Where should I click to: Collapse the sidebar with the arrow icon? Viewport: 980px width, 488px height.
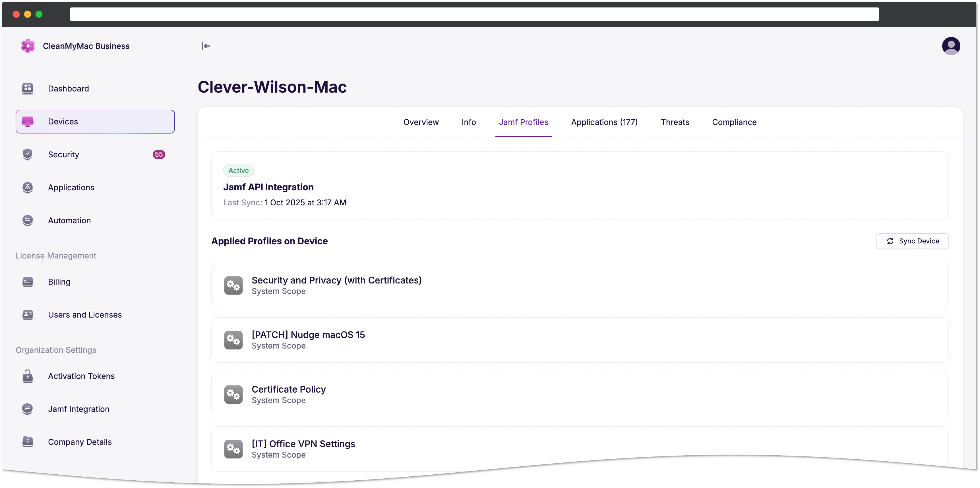click(x=205, y=46)
